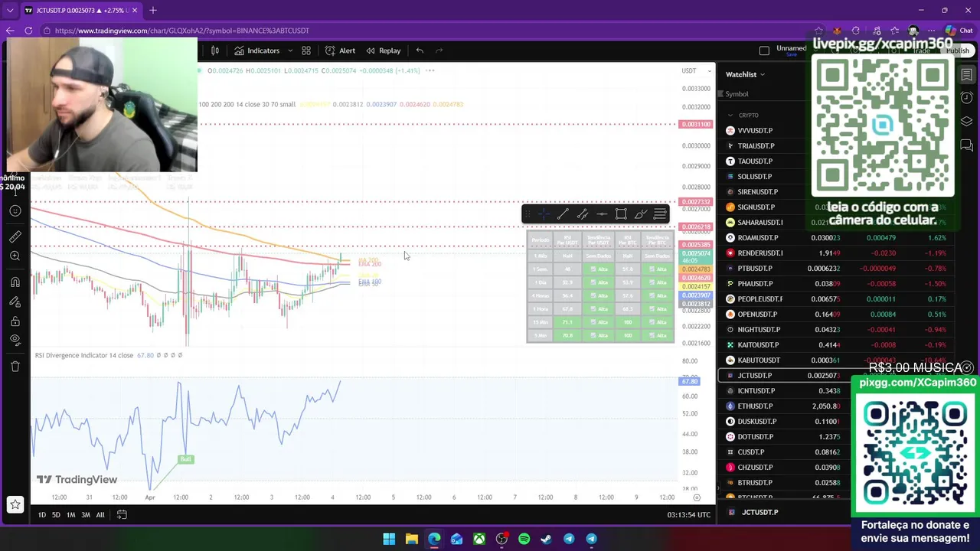Start bar Replay mode

(384, 51)
